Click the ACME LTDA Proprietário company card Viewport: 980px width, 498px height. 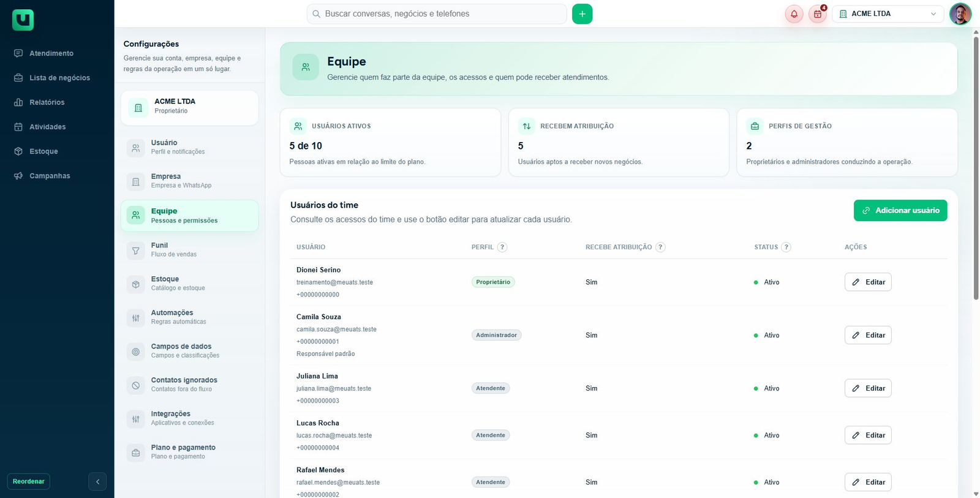189,108
